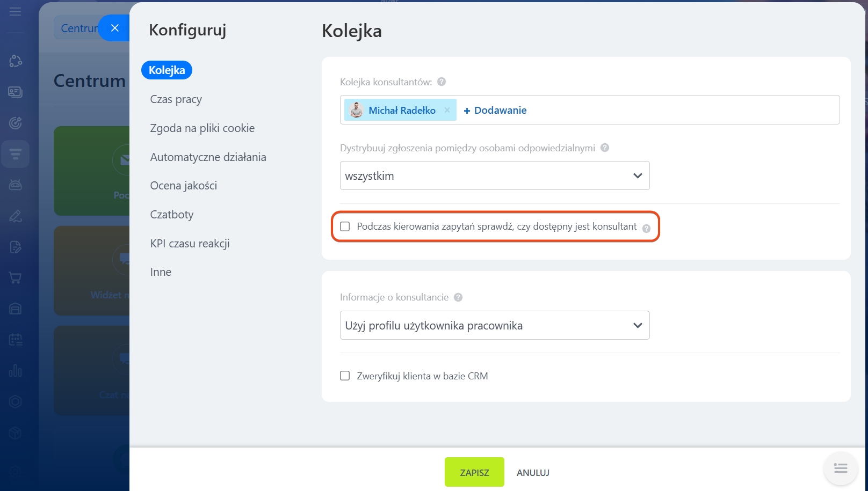Viewport: 868px width, 491px height.
Task: Click the green ZAPISZ button
Action: (474, 472)
